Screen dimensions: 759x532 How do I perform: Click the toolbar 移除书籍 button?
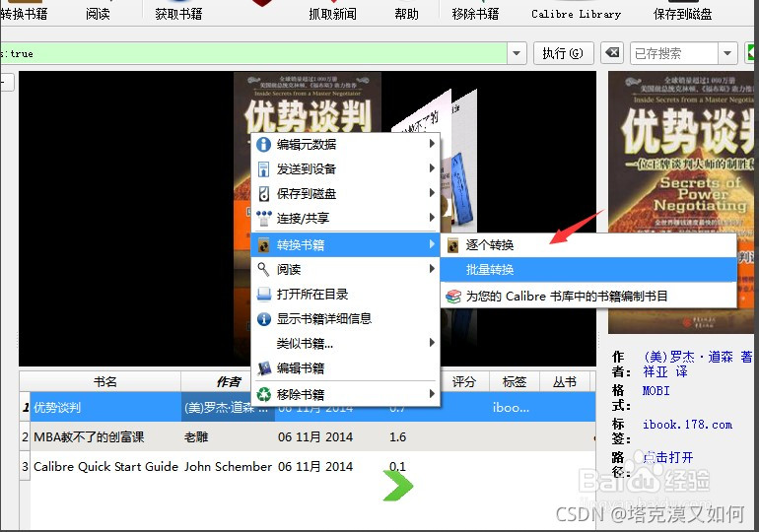tap(475, 14)
